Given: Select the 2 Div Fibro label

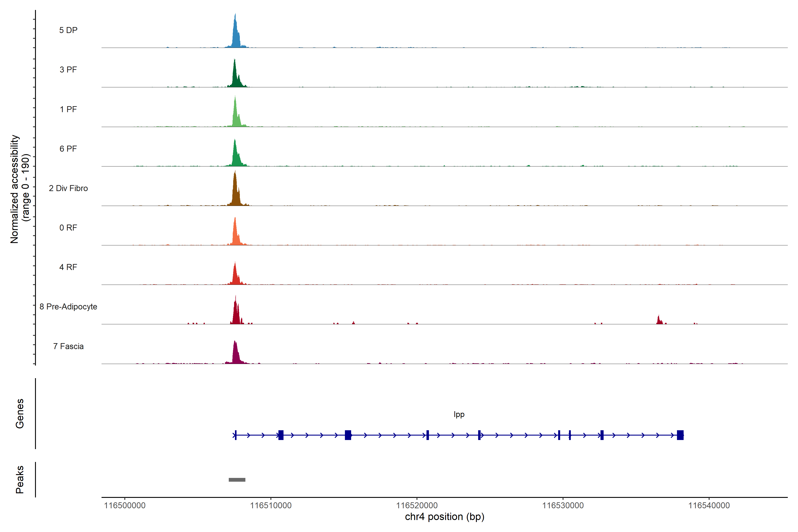Looking at the screenshot, I should pos(68,188).
